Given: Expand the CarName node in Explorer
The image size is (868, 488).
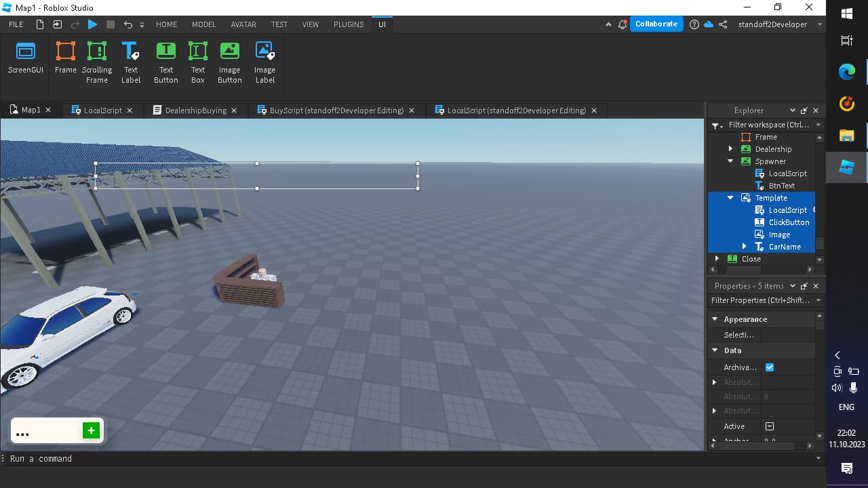Looking at the screenshot, I should click(x=744, y=247).
